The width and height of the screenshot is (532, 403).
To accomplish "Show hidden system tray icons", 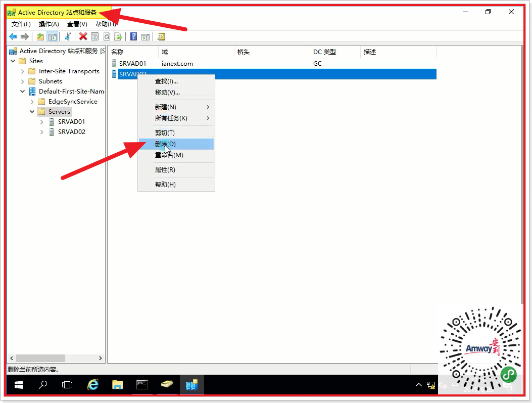I will (x=419, y=385).
